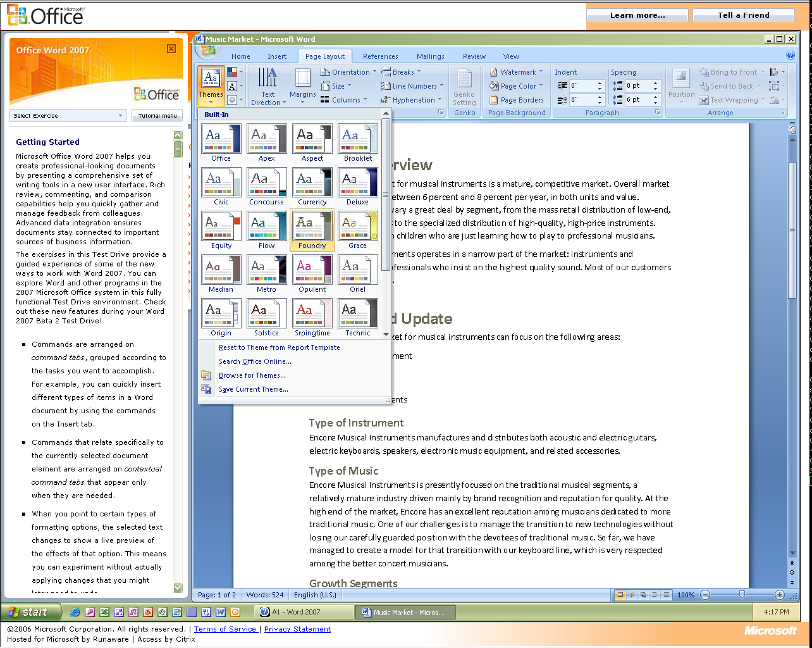The image size is (812, 648).
Task: Adjust the zoom slider handle
Action: pyautogui.click(x=742, y=595)
